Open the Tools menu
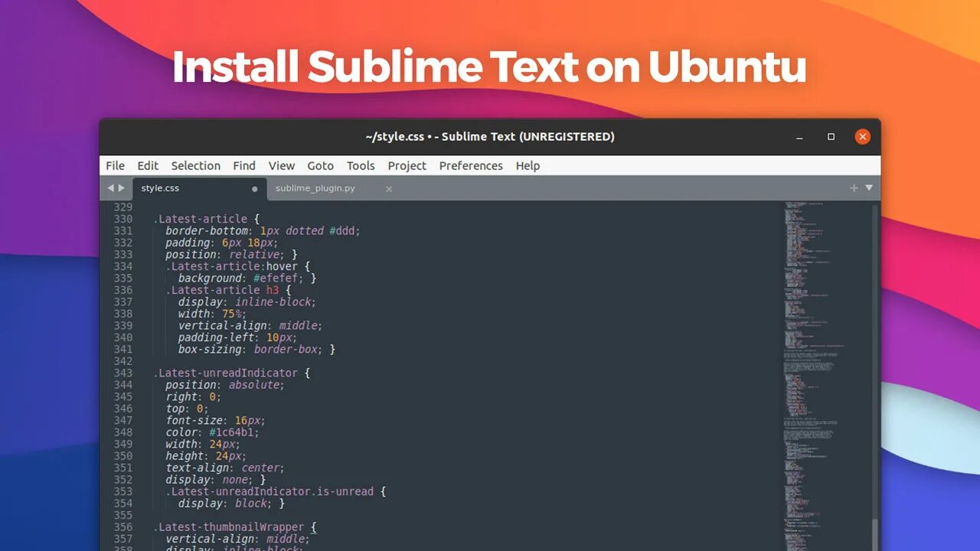The width and height of the screenshot is (980, 551). click(361, 165)
